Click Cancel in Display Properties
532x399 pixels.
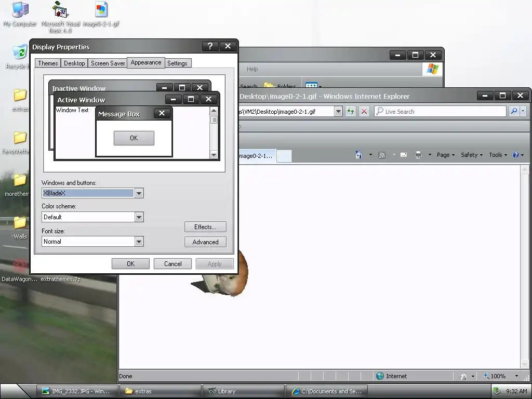point(172,263)
